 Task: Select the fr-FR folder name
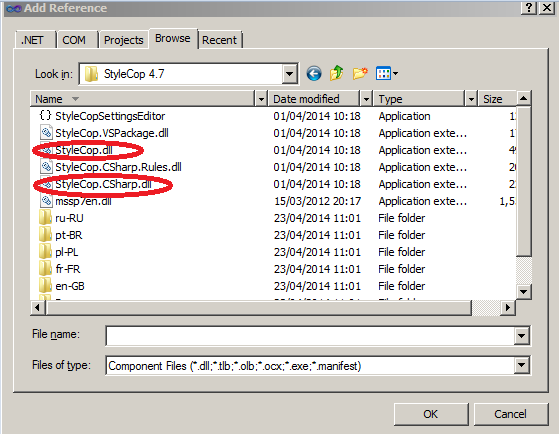(x=68, y=269)
